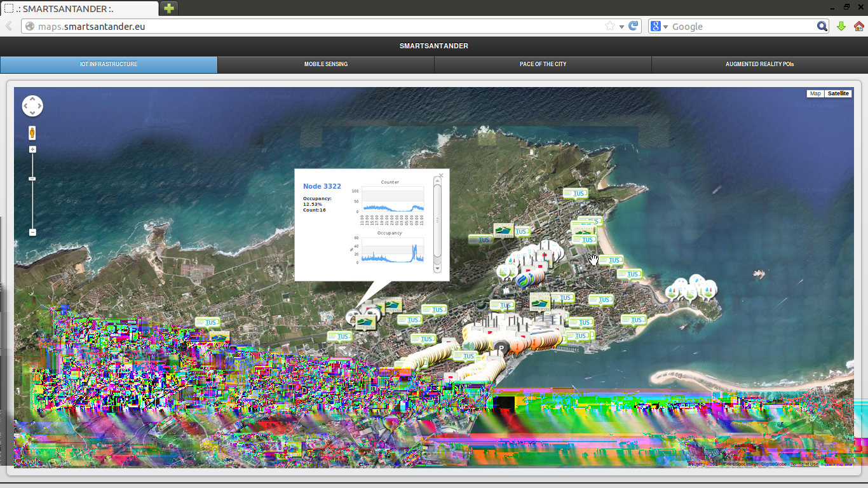
Task: Switch to the MOBILE SENSING tab
Action: point(326,64)
